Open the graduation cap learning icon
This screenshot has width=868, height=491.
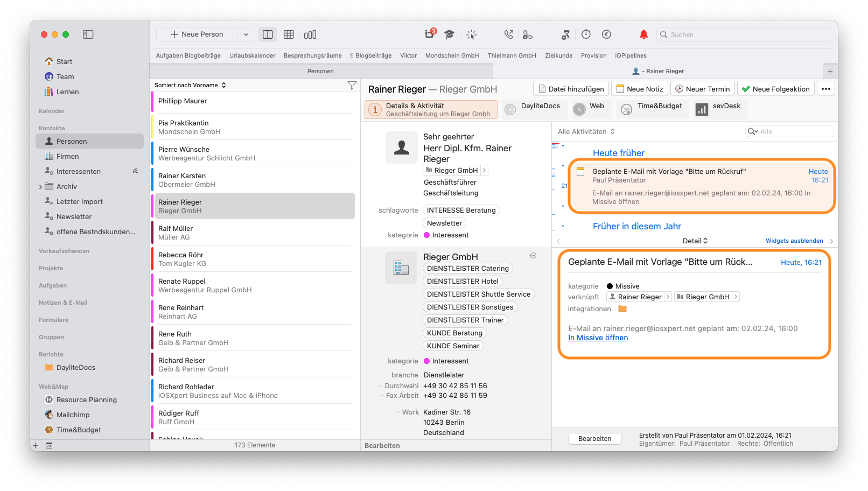point(449,34)
